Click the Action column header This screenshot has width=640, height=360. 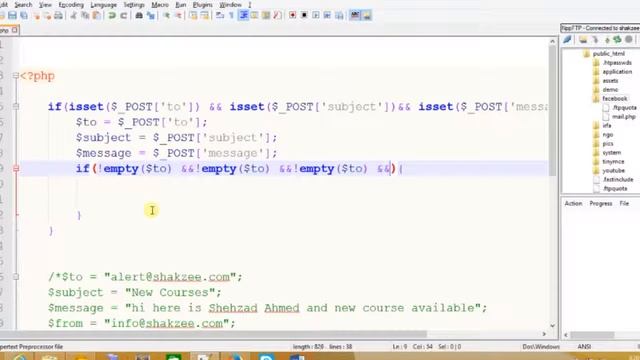pyautogui.click(x=573, y=203)
